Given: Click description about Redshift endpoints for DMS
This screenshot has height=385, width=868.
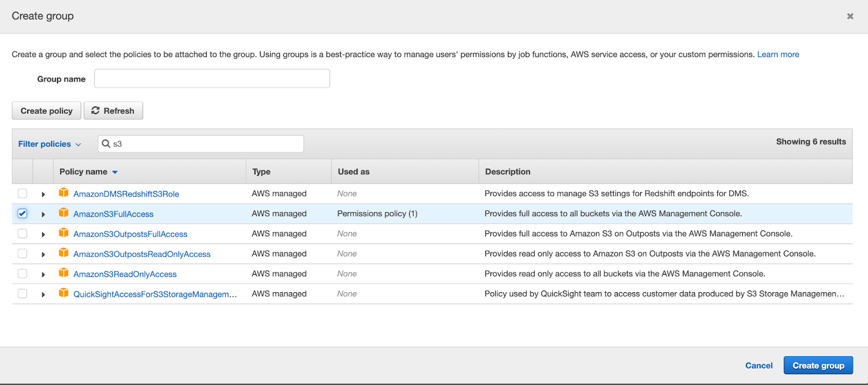Looking at the screenshot, I should (617, 193).
